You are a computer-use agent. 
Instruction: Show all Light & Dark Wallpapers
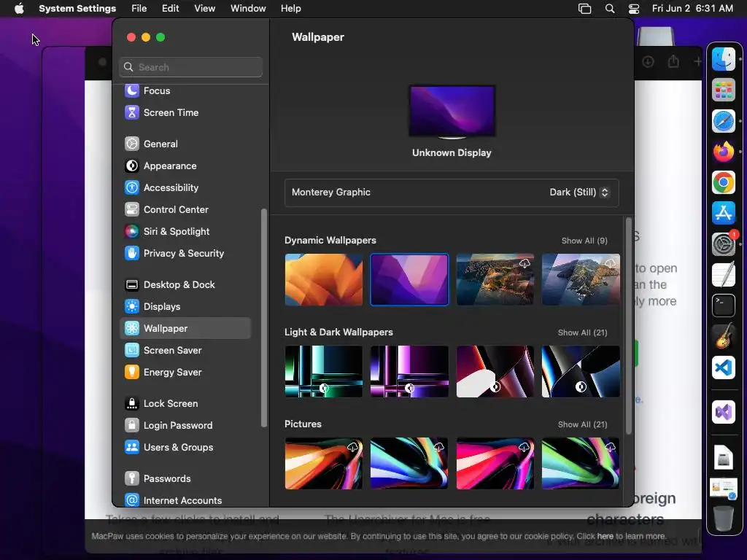[582, 332]
